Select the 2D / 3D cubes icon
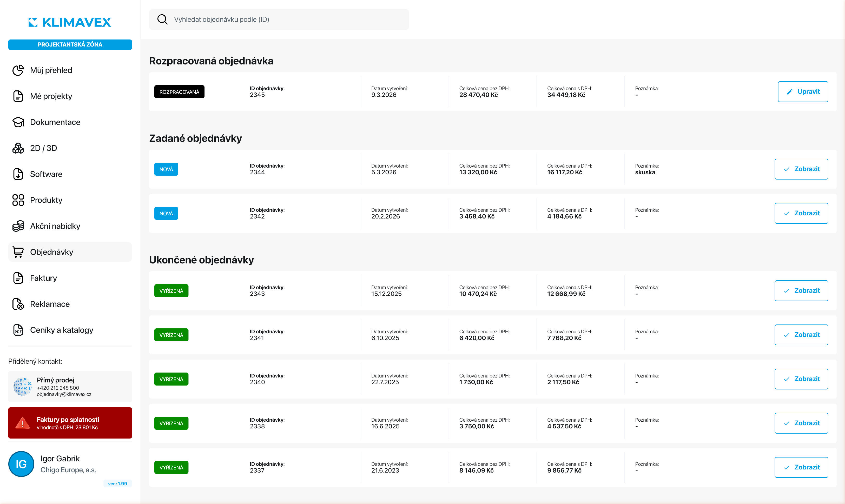Screen dimensions: 845x504 [x=18, y=148]
